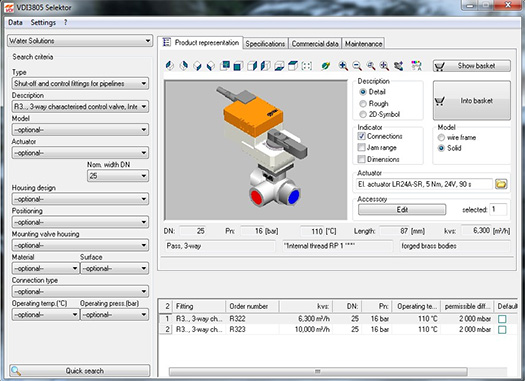Select the wire frame model radio button
Screen dimensions: 525x381
pos(441,137)
